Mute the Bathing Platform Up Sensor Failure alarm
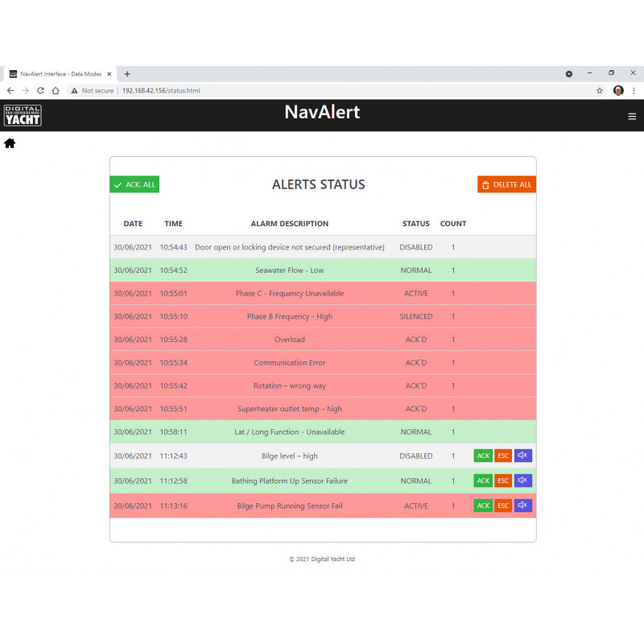This screenshot has height=644, width=644. [x=523, y=481]
